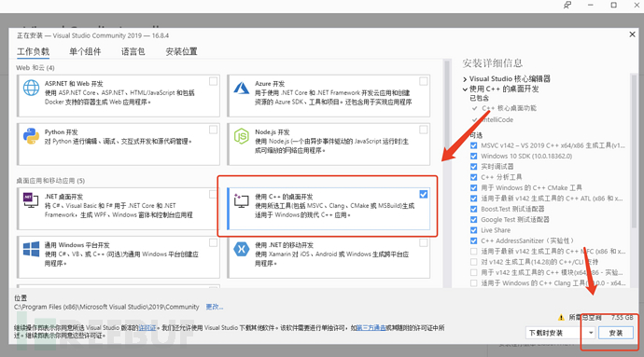
Task: Switch to the 安装位置 tab
Action: pos(181,51)
